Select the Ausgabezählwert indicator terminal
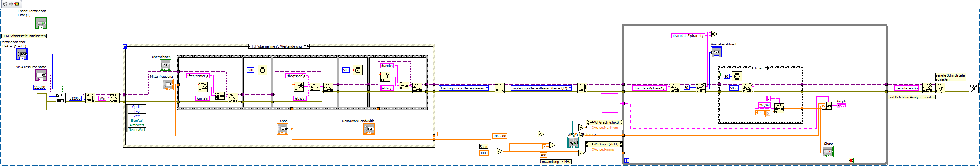980x166 pixels. 716,53
